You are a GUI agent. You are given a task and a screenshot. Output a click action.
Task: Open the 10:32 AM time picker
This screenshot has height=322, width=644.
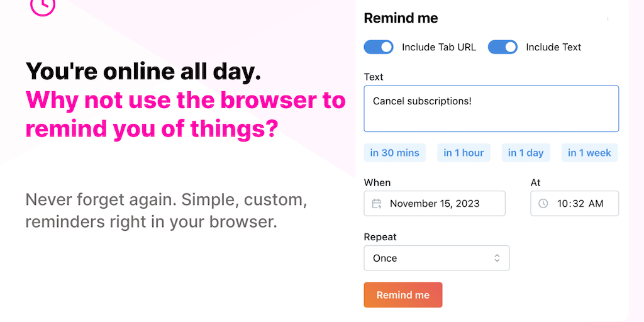click(x=580, y=204)
